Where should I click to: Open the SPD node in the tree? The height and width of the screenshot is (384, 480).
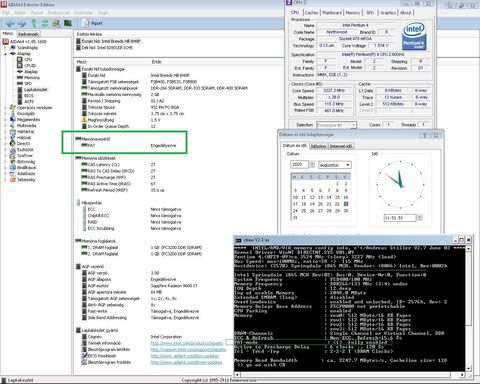(25, 84)
